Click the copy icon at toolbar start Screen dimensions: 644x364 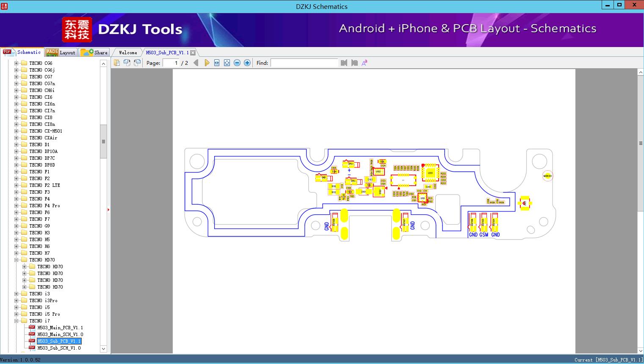click(116, 63)
